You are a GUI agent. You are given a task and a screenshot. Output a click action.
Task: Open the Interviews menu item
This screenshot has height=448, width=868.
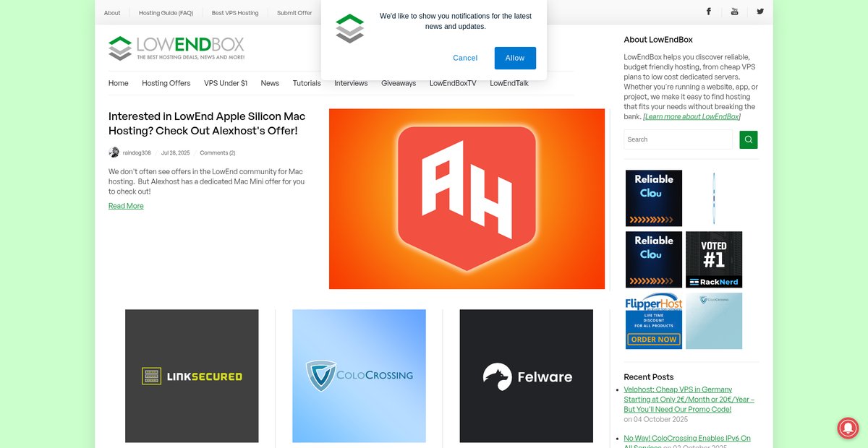point(351,83)
